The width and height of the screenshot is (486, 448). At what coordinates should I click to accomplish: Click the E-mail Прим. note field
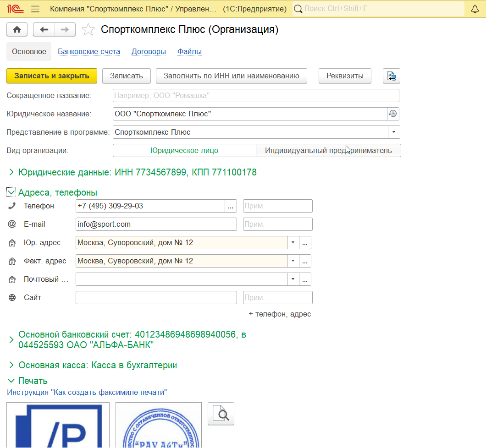point(278,224)
